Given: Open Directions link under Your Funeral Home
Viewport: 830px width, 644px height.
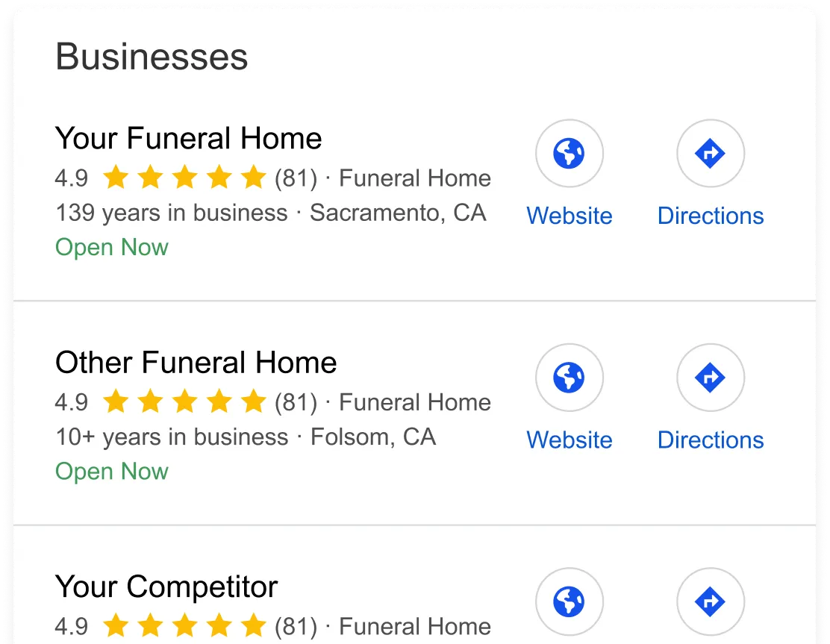Looking at the screenshot, I should pos(711,216).
